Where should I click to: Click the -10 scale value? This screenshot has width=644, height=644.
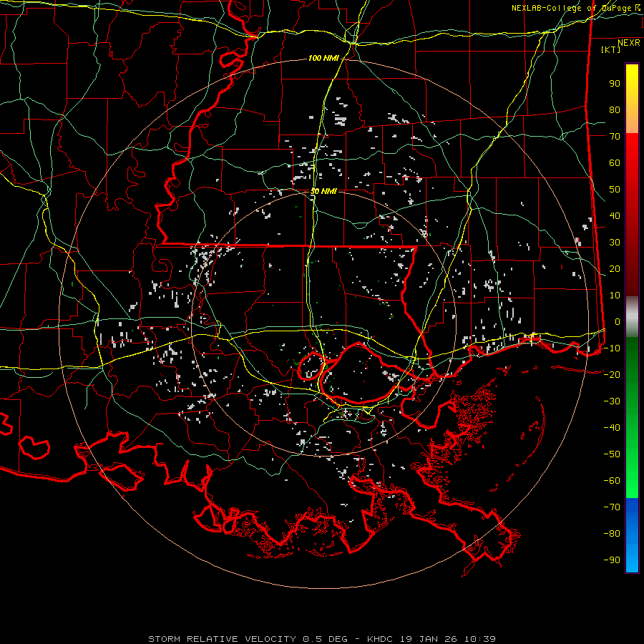(612, 348)
